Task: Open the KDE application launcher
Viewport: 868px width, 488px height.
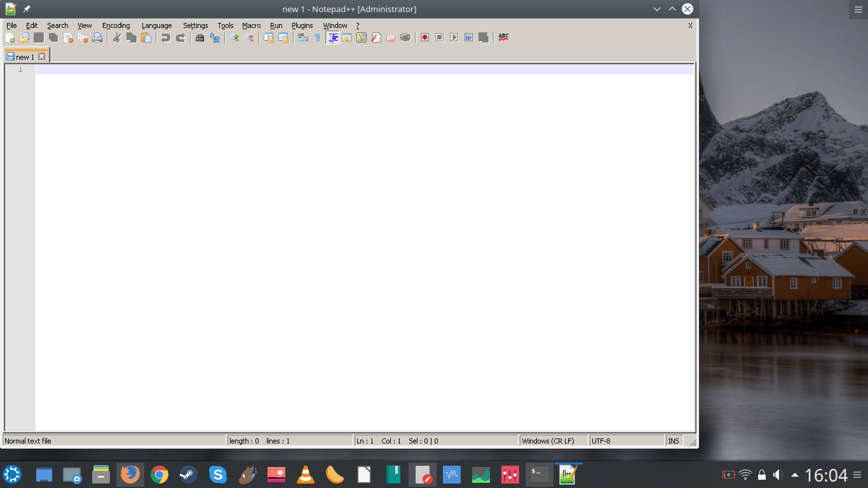Action: (12, 475)
